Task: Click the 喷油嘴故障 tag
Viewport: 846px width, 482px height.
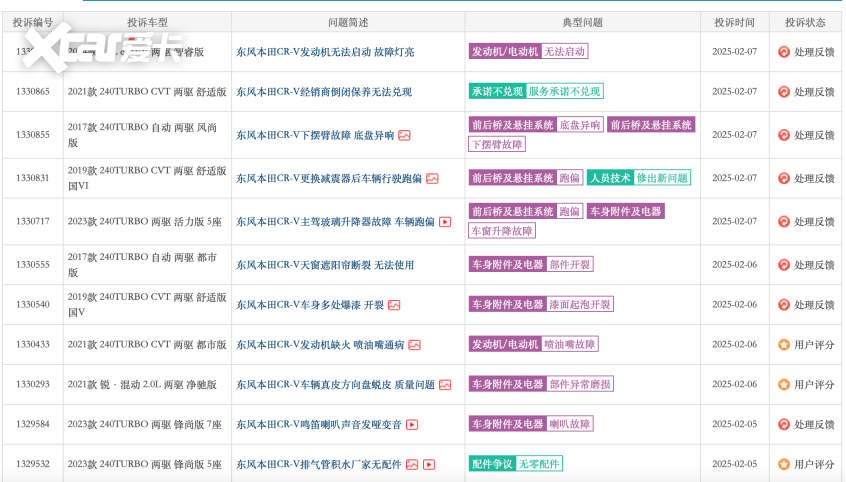Action: click(570, 344)
